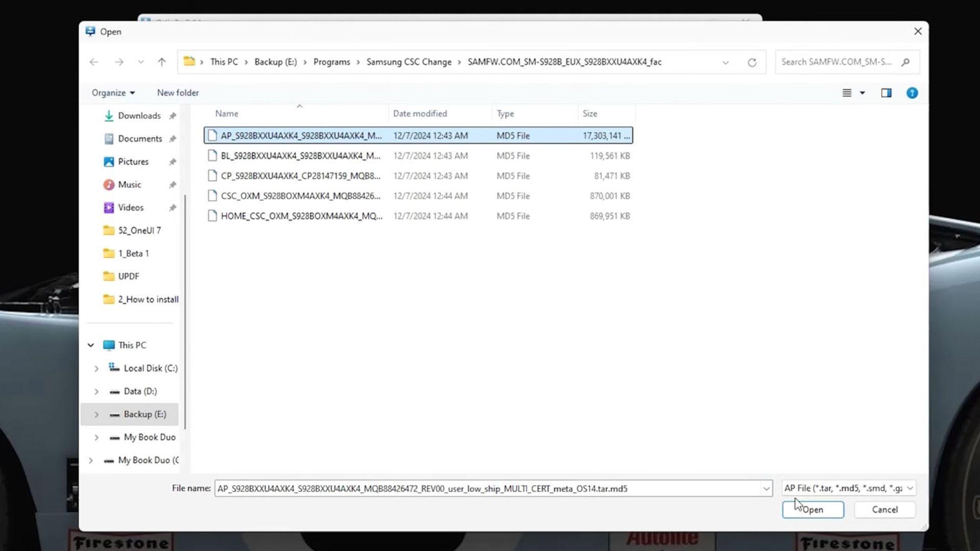980x551 pixels.
Task: Open Documents in quick access
Action: click(140, 139)
